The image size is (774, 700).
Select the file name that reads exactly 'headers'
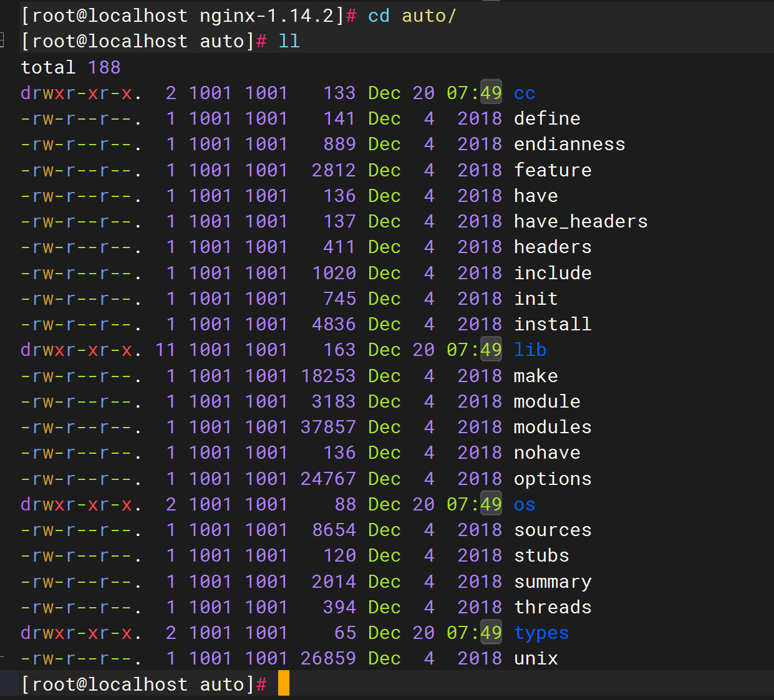pos(553,247)
